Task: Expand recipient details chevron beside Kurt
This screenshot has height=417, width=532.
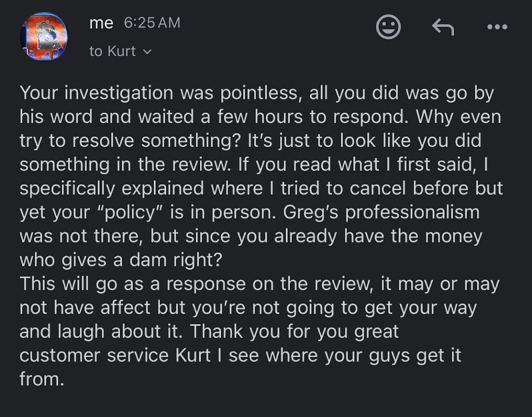Action: pos(147,52)
